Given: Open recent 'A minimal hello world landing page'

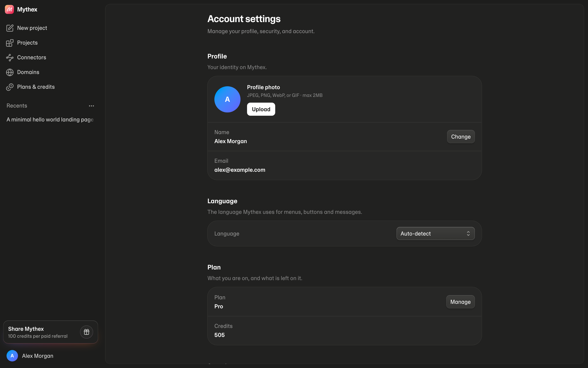Looking at the screenshot, I should pyautogui.click(x=51, y=120).
